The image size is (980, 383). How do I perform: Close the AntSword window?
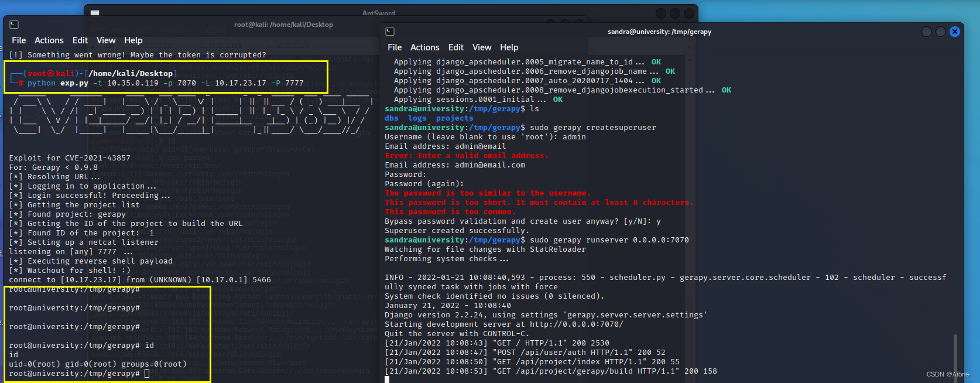(689, 13)
